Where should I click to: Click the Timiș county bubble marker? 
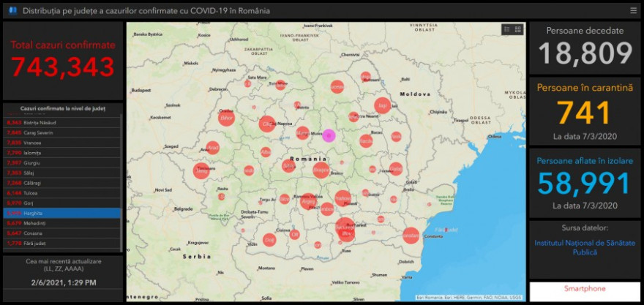[201, 171]
